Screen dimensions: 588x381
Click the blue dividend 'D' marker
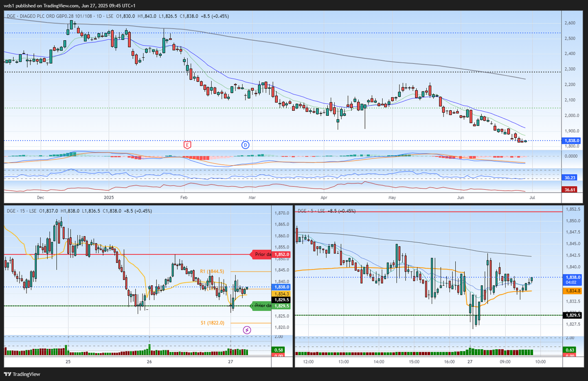245,145
